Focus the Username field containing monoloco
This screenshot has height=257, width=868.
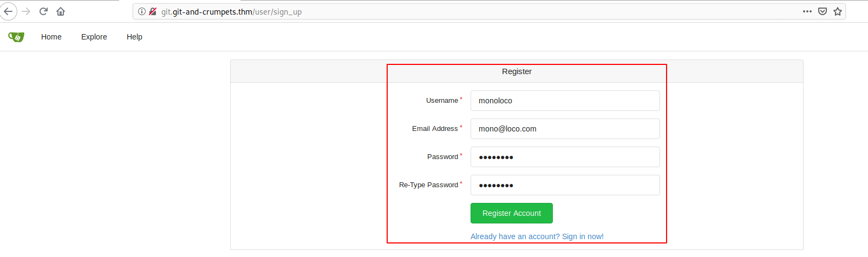coord(565,101)
